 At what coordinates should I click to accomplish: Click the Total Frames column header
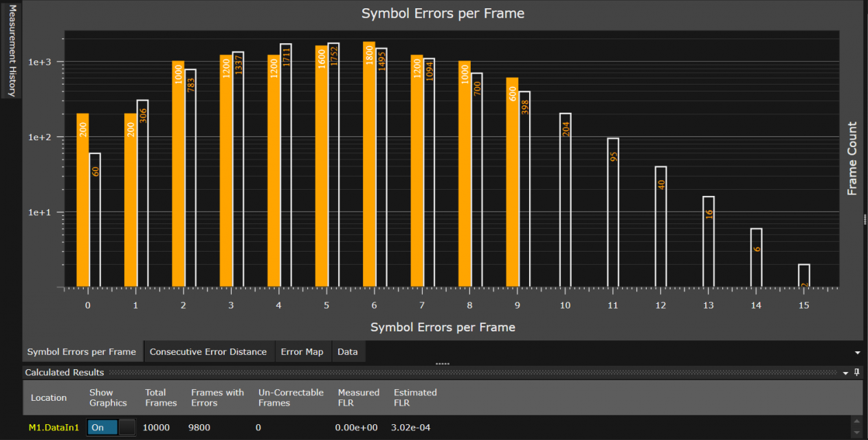(x=161, y=397)
